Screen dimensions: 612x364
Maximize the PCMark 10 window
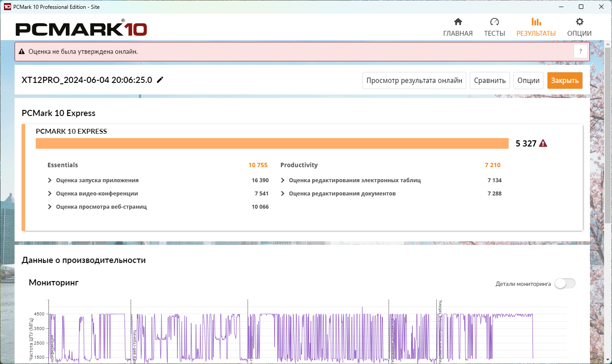[581, 7]
